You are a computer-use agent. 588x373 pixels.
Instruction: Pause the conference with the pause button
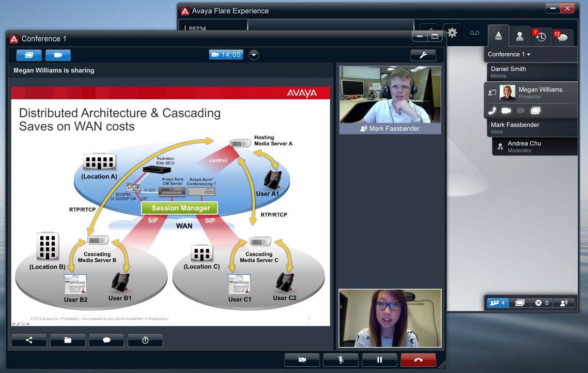tap(379, 360)
